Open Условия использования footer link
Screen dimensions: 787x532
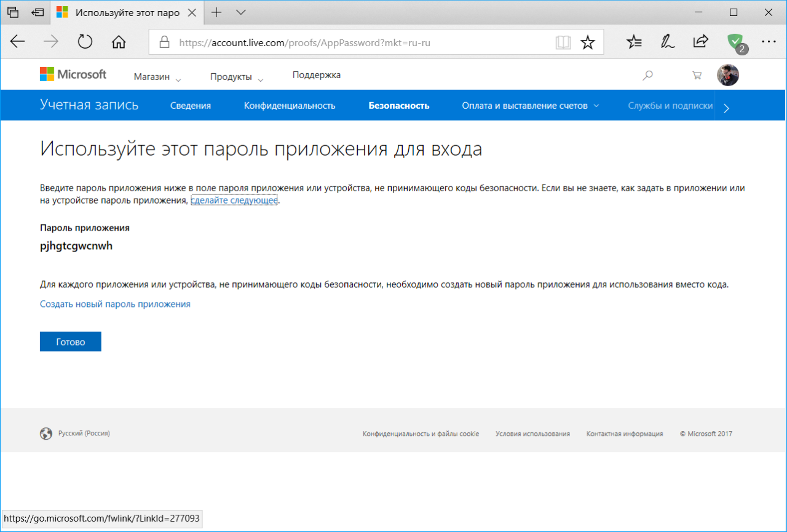tap(532, 434)
